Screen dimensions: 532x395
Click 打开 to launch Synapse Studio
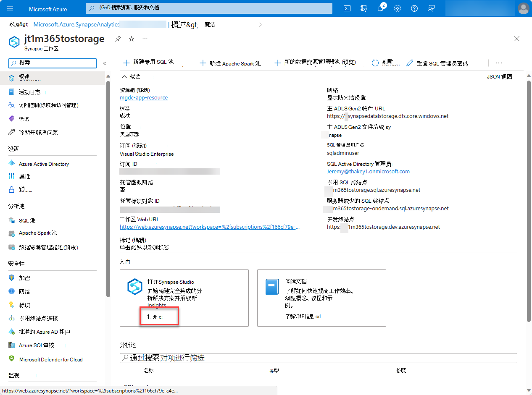[x=159, y=316]
